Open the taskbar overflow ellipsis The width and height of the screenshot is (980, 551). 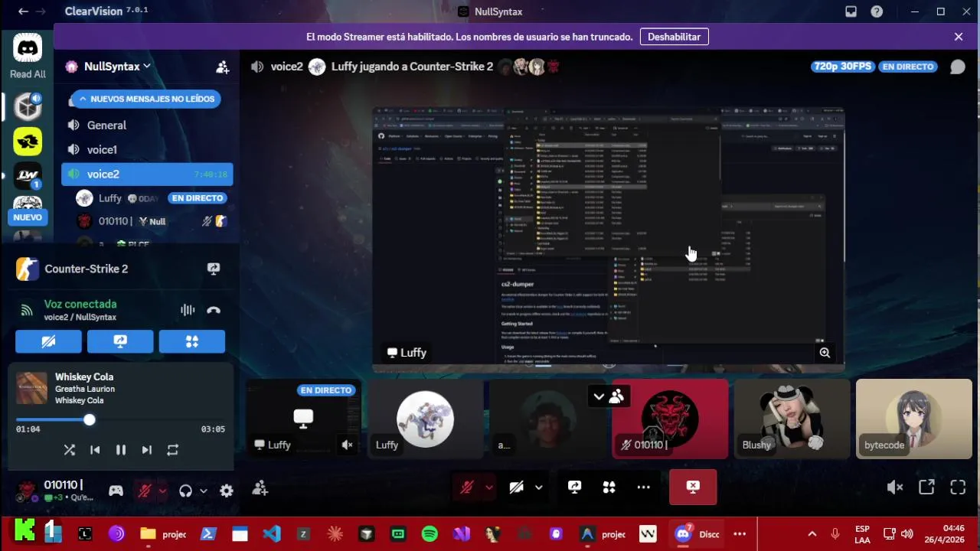[740, 534]
